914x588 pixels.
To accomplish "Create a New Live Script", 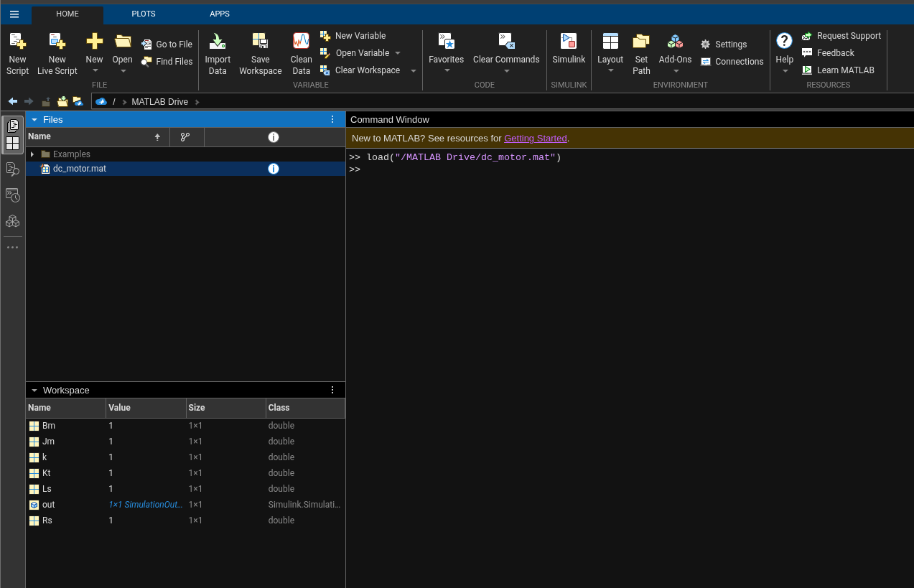I will pyautogui.click(x=57, y=54).
